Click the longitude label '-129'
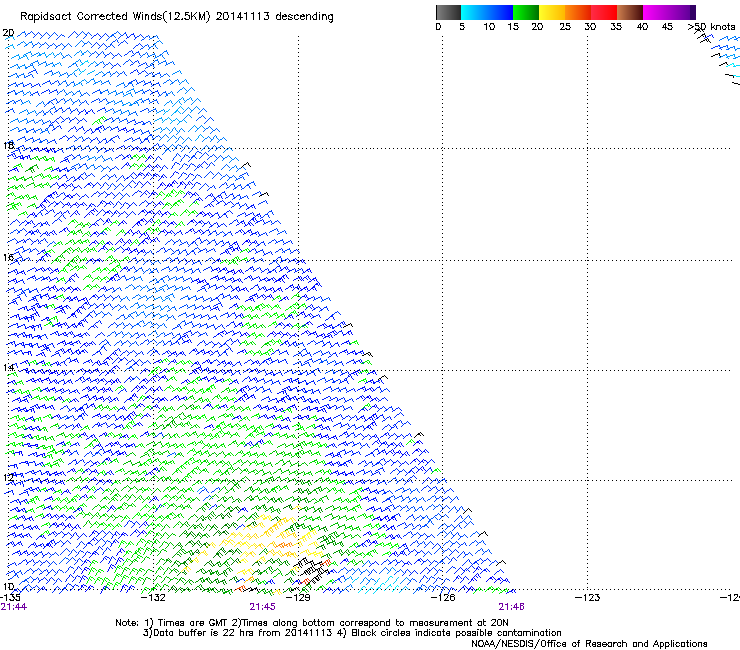This screenshot has height=650, width=740. click(298, 598)
